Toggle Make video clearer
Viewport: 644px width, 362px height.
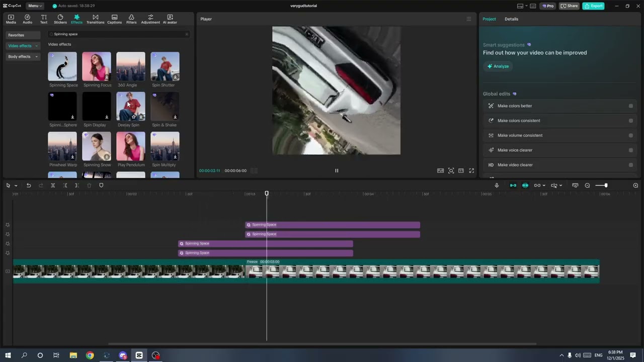[631, 165]
